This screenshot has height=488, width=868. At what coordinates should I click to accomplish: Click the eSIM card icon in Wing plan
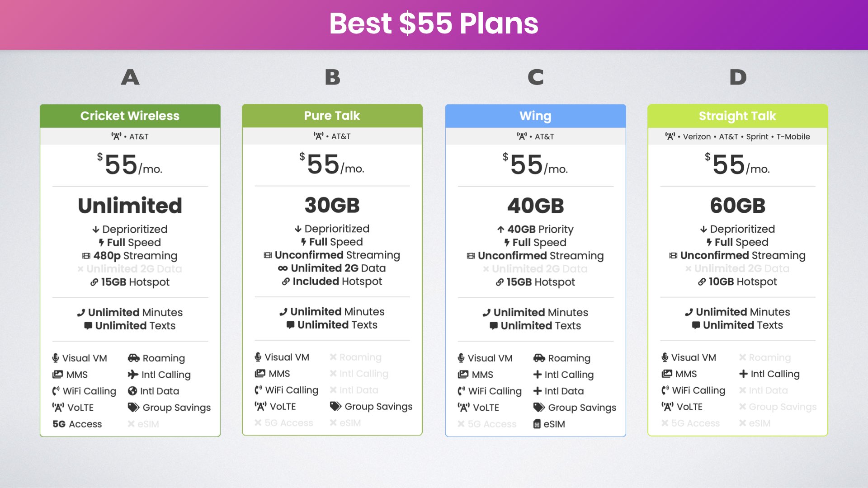coord(537,424)
